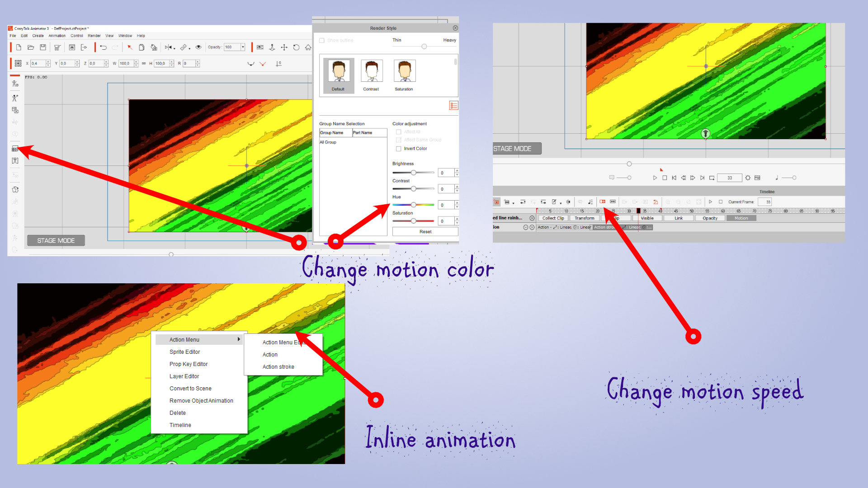Toggle the W/H aspect ratio lock

[144, 63]
